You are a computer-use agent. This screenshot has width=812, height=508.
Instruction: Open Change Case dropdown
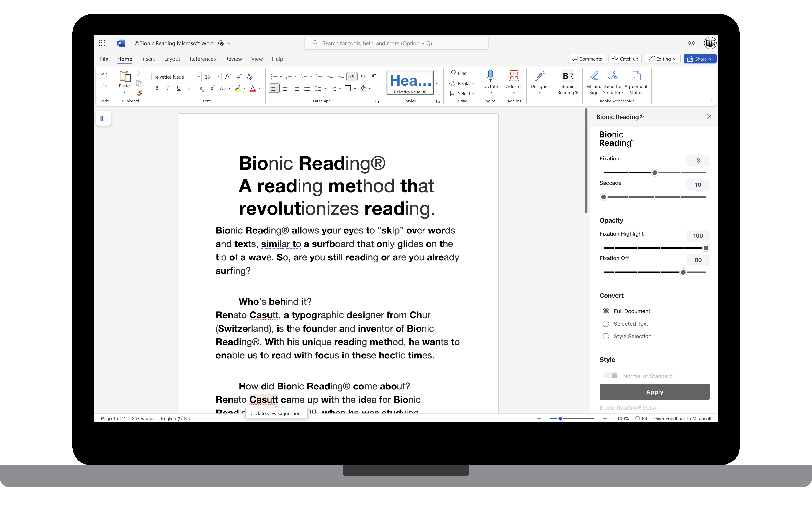(225, 88)
